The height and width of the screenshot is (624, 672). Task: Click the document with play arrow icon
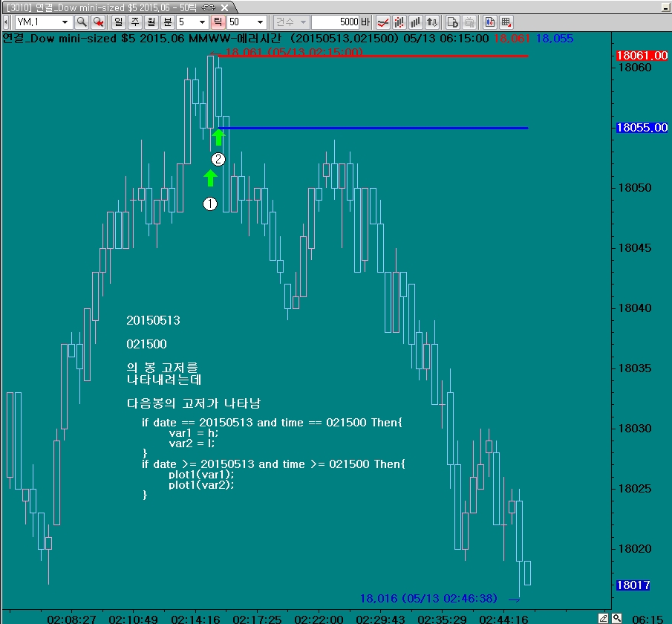(452, 22)
